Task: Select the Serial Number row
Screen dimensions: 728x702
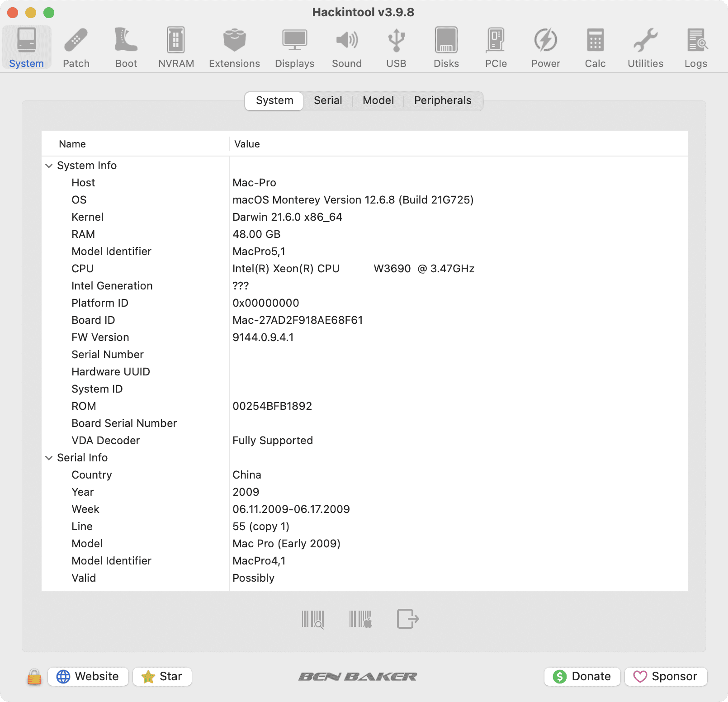Action: (x=365, y=355)
